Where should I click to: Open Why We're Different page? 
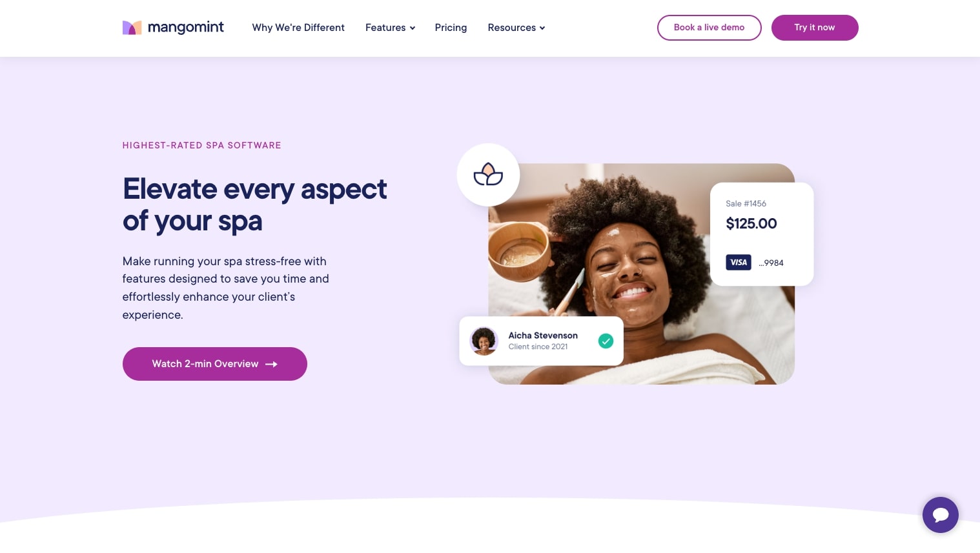(298, 28)
